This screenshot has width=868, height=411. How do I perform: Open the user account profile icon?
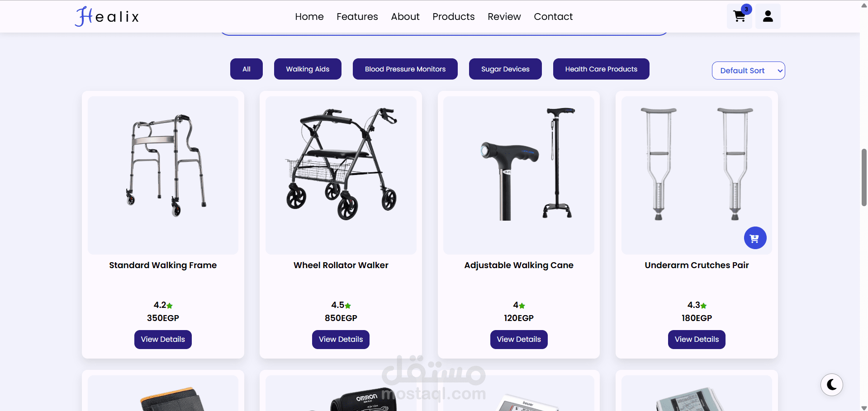tap(768, 17)
